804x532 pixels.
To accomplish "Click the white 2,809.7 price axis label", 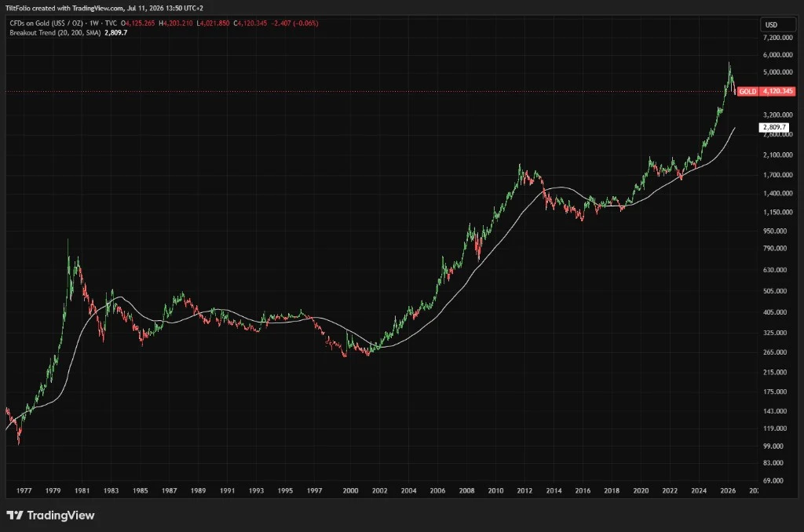I will (774, 127).
